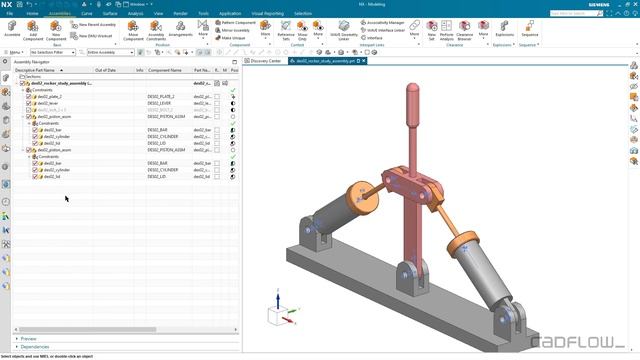Toggle des02_lid checkbox in second piston assembly
640x360 pixels.
(x=35, y=176)
